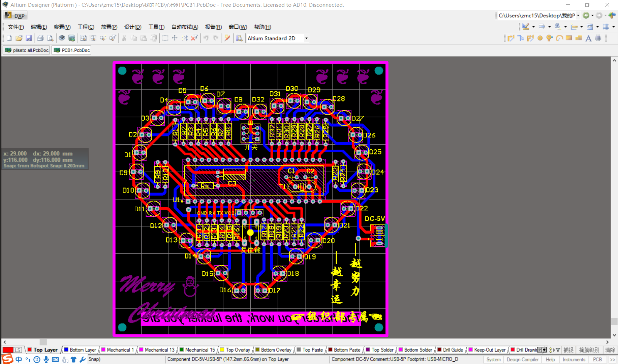Click the cross probe pencil icon

pyautogui.click(x=227, y=38)
